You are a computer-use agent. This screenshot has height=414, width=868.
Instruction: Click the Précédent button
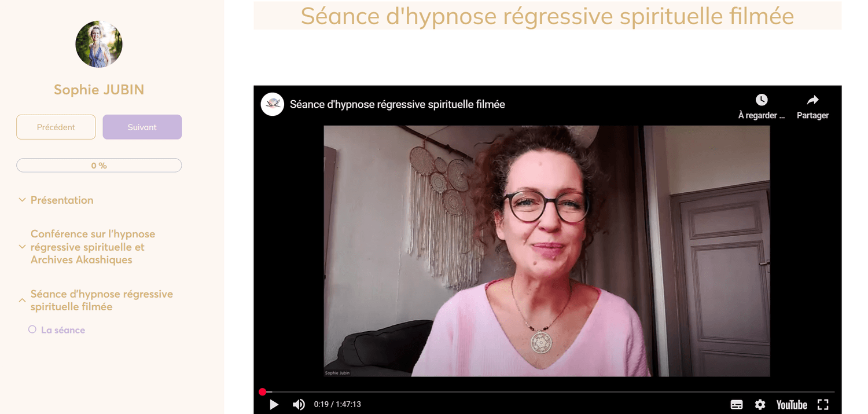(56, 127)
